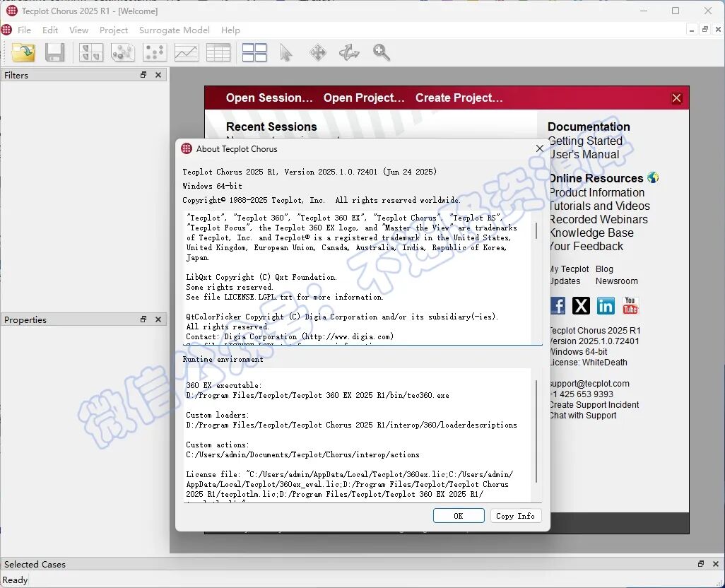
Task: Minimize the inner Welcome document window
Action: (x=692, y=30)
